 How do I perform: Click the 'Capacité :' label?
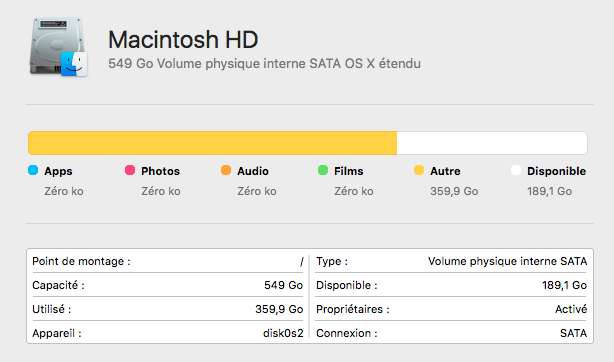tap(58, 285)
